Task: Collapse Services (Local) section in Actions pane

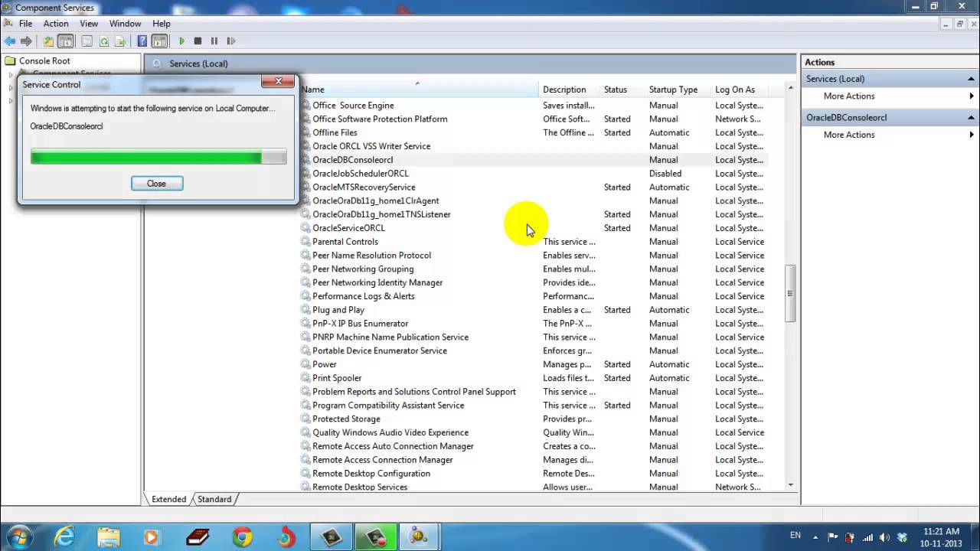Action: coord(971,79)
